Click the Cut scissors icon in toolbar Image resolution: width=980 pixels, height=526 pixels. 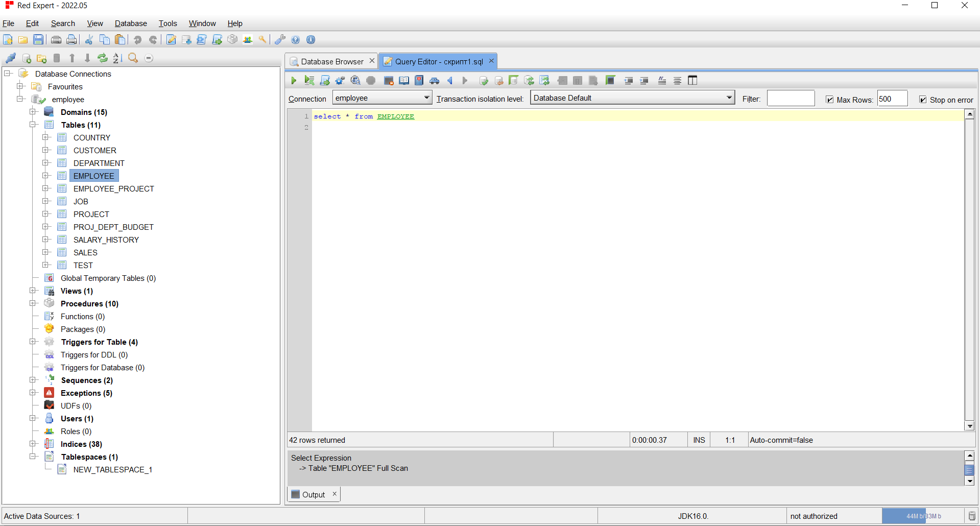point(89,40)
